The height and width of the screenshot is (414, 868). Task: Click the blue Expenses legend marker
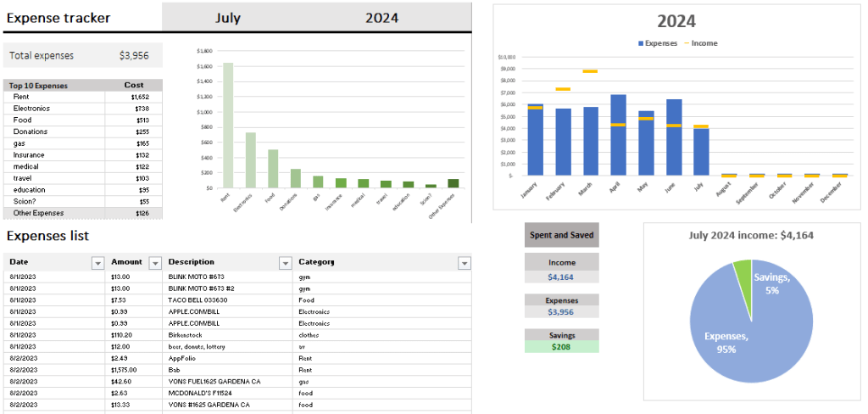click(640, 42)
